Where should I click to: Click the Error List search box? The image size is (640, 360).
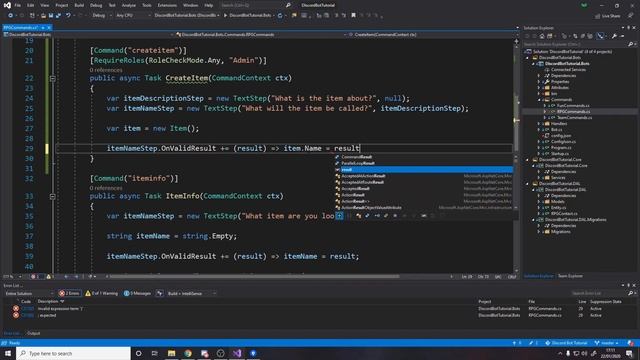pyautogui.click(x=599, y=293)
